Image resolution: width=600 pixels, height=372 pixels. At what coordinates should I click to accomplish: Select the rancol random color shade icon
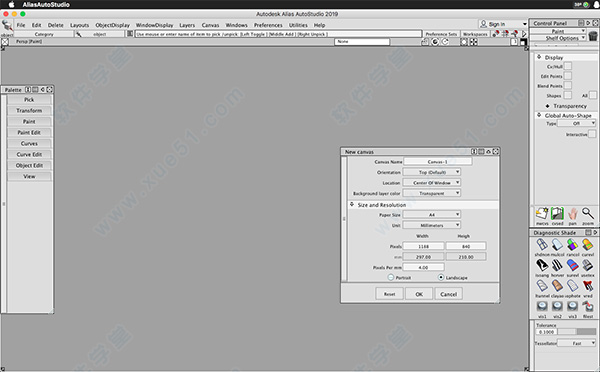572,245
